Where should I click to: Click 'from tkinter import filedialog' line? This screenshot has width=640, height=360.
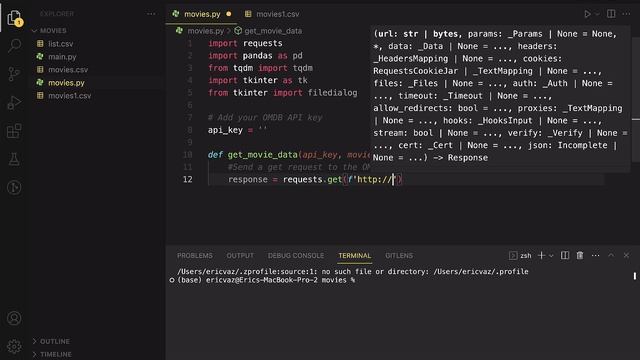282,93
